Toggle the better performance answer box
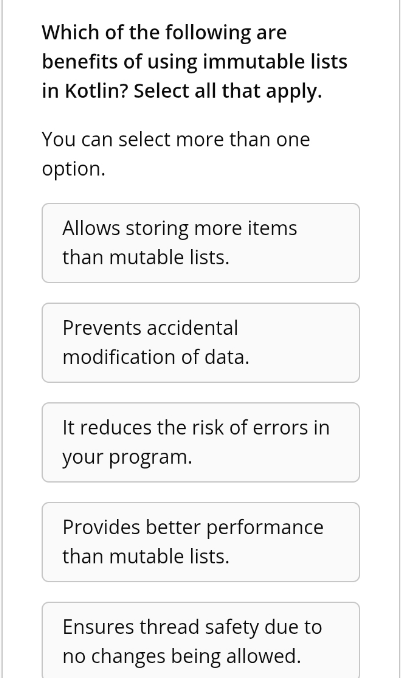401x678 pixels. (201, 542)
